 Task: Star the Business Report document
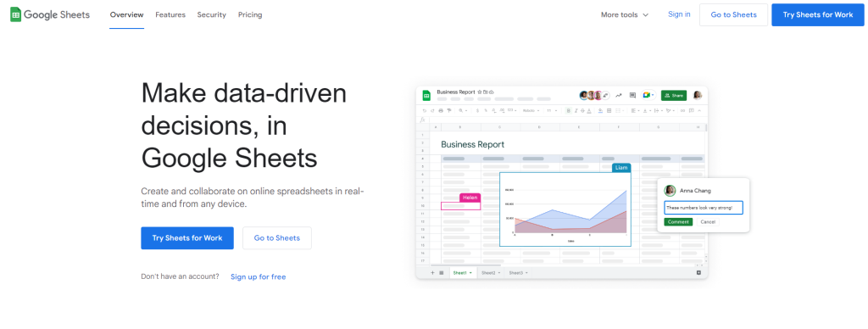[x=480, y=92]
